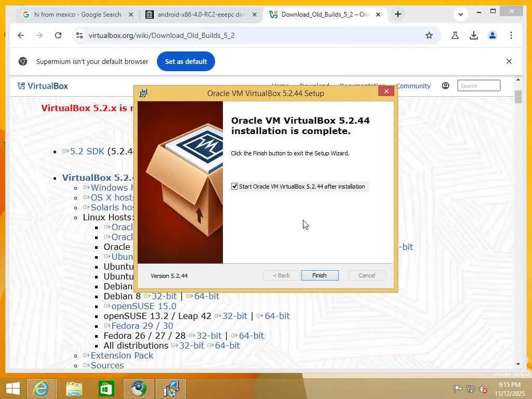This screenshot has height=399, width=532.
Task: Open All distributions 32-bit link
Action: 191,345
